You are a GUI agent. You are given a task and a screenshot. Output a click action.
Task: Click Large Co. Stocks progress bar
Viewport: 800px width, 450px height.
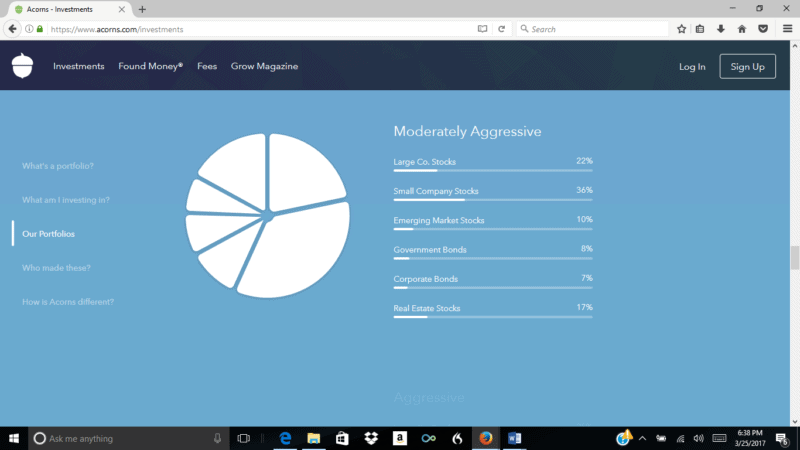point(493,170)
